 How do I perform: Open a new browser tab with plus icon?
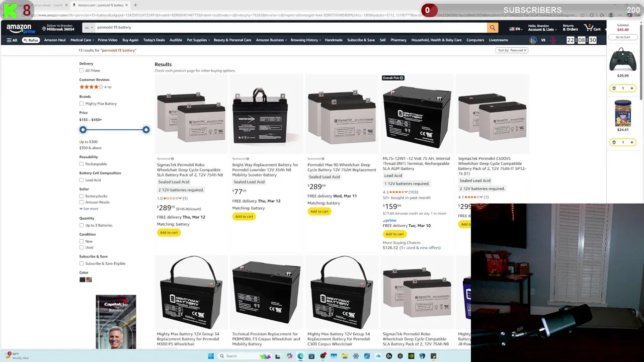coord(135,5)
